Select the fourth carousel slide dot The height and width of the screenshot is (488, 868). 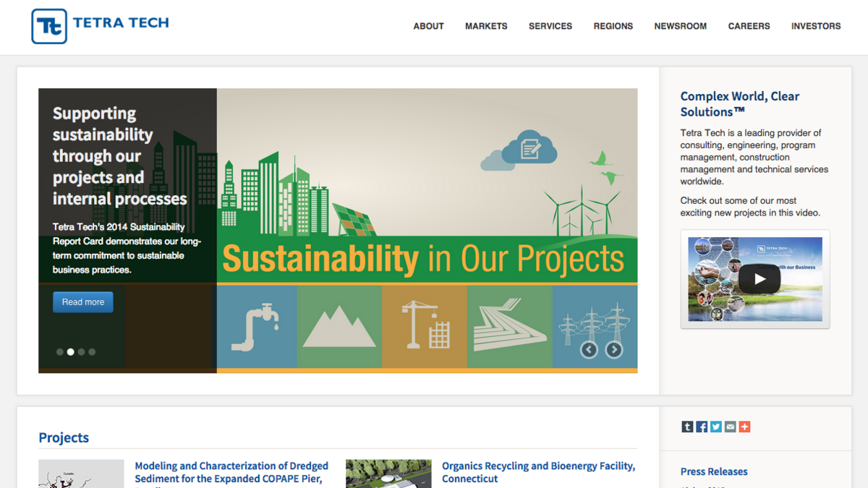click(x=92, y=352)
